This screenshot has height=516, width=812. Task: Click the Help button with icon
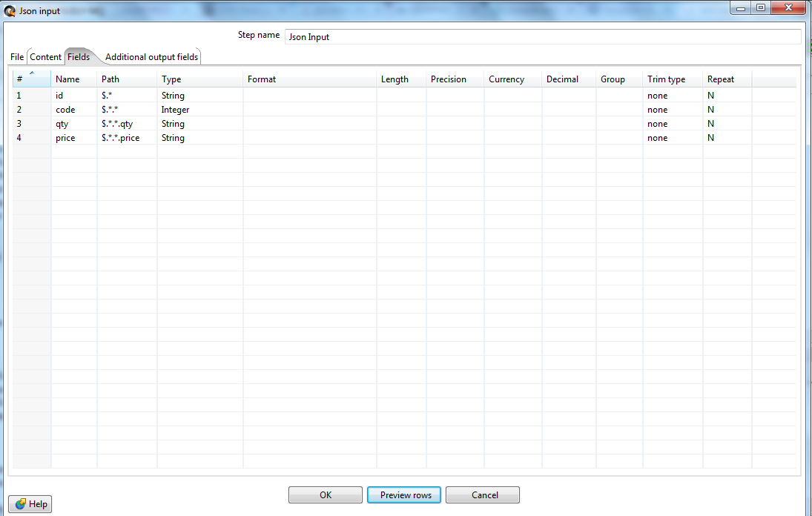(30, 504)
